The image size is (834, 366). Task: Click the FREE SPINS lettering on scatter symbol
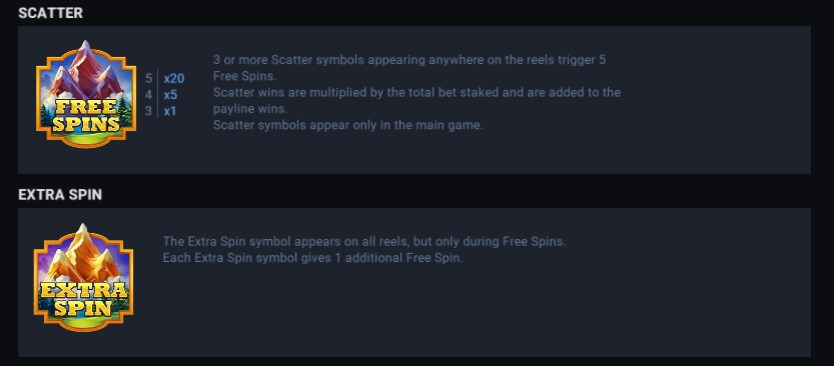(x=86, y=115)
